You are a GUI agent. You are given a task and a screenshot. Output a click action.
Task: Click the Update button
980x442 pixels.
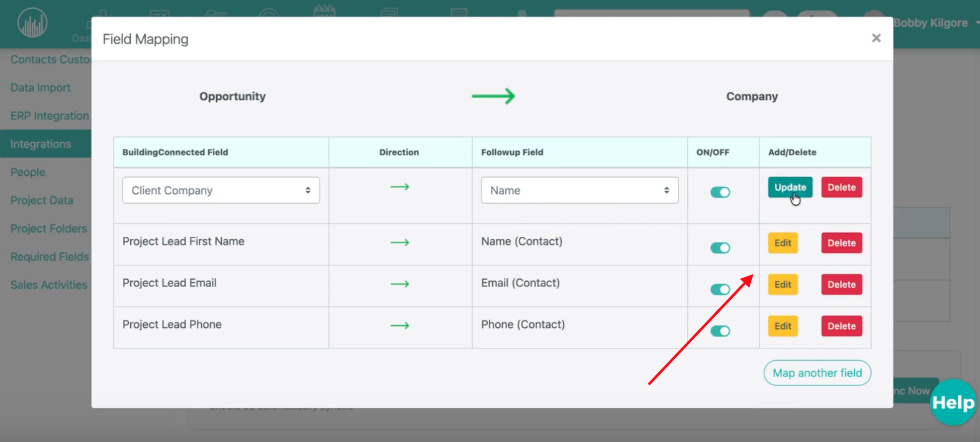(790, 187)
